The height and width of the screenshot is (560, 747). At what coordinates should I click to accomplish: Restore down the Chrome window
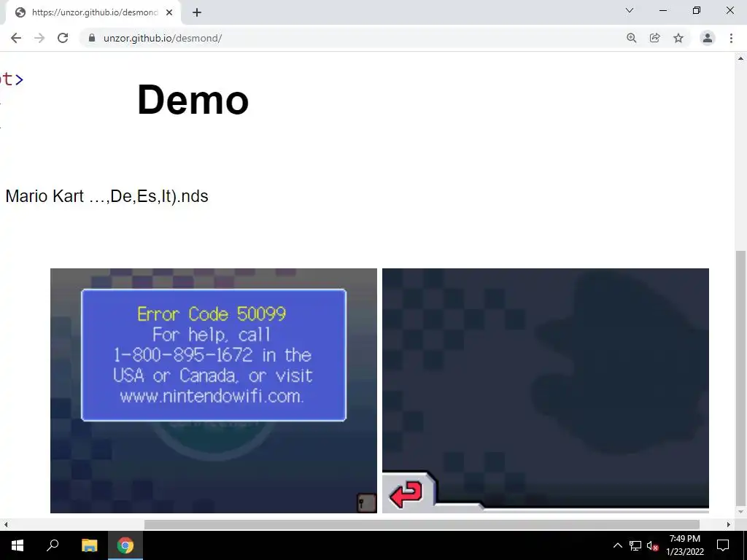697,10
